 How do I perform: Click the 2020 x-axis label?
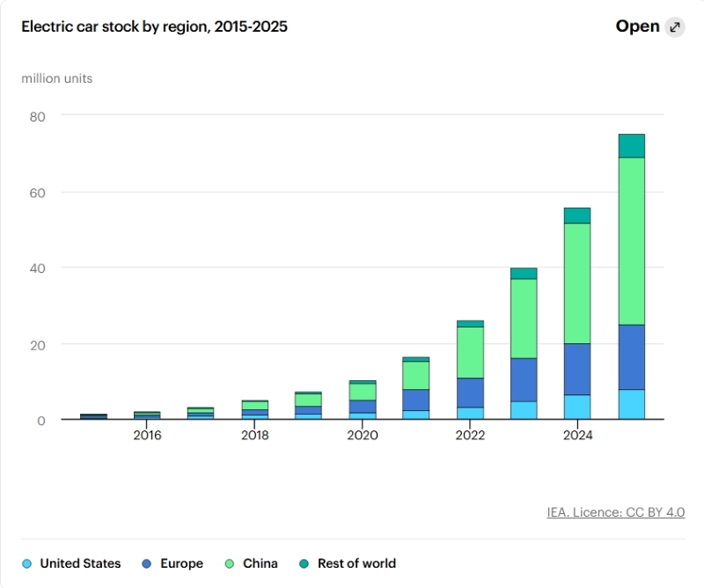363,435
